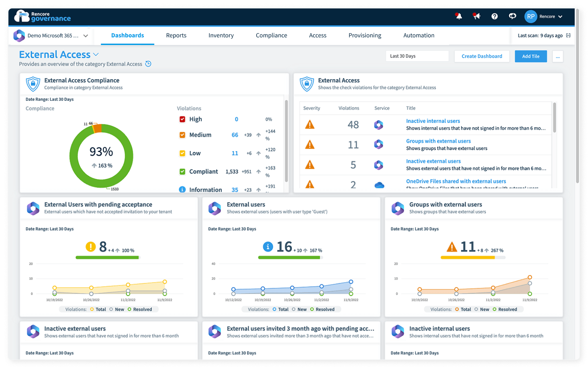This screenshot has width=588, height=368.
Task: Open the help question mark icon
Action: pos(494,16)
